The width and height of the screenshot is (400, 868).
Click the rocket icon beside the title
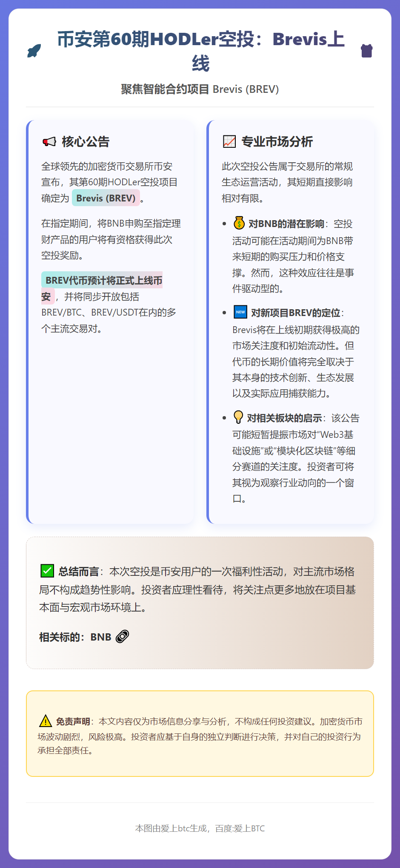[x=34, y=51]
